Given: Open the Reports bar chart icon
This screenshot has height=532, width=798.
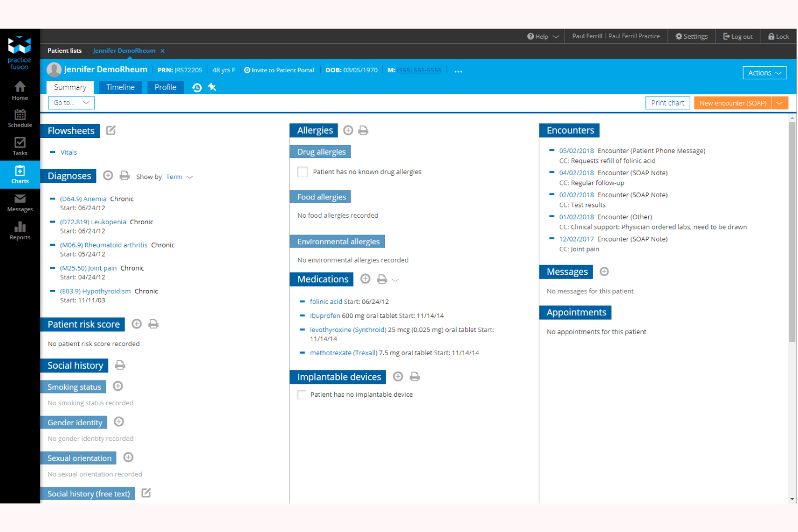Looking at the screenshot, I should (20, 230).
